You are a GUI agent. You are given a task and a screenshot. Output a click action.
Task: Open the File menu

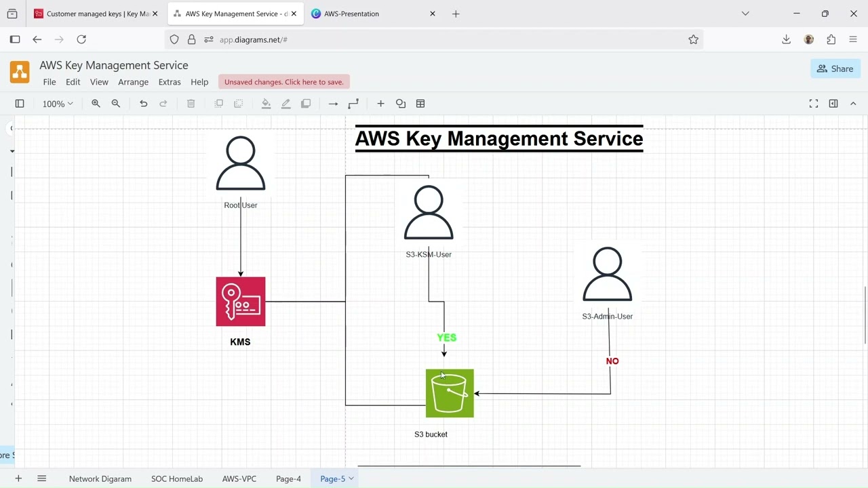50,82
